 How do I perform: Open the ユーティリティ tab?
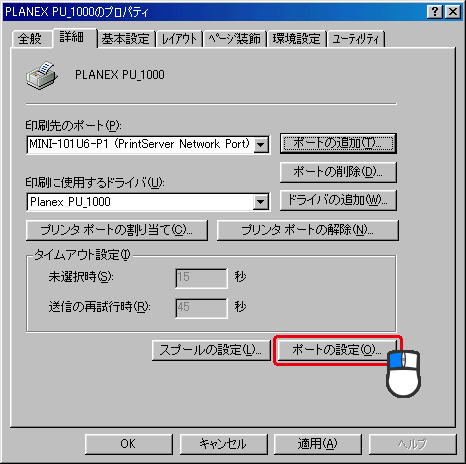[356, 39]
